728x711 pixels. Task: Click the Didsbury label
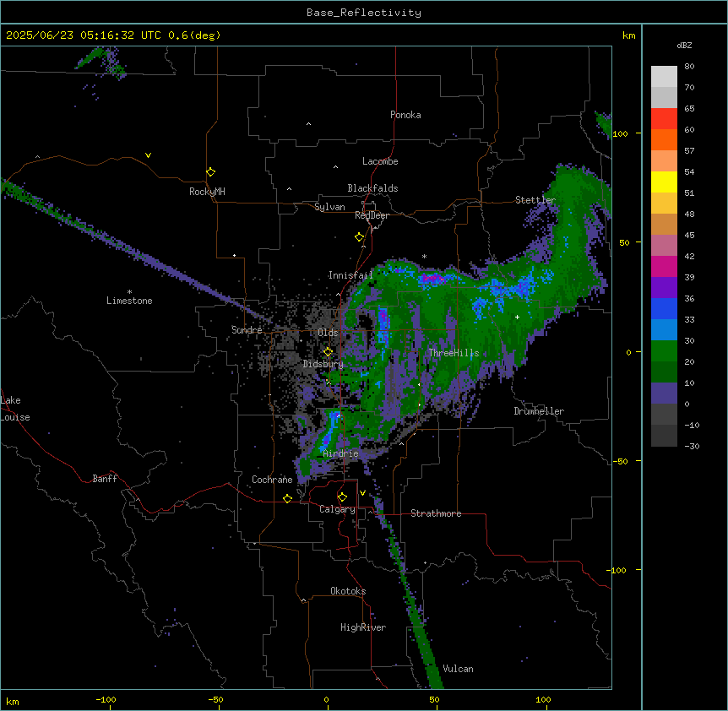pyautogui.click(x=323, y=364)
